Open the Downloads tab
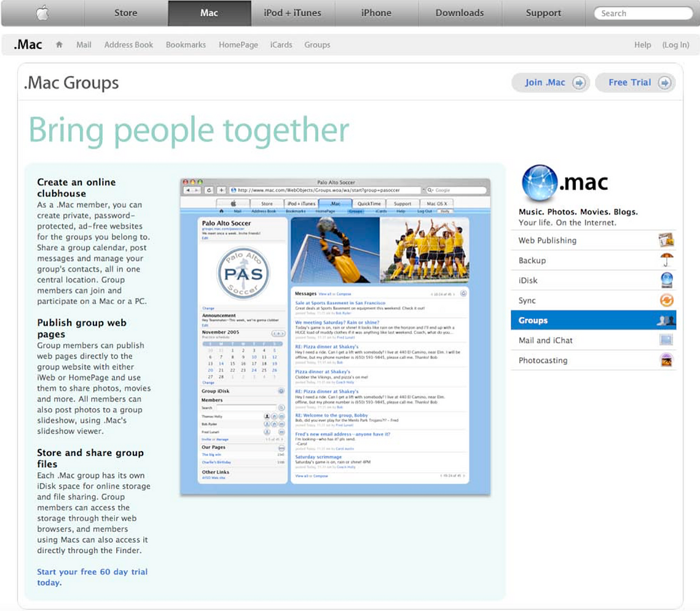 point(460,13)
